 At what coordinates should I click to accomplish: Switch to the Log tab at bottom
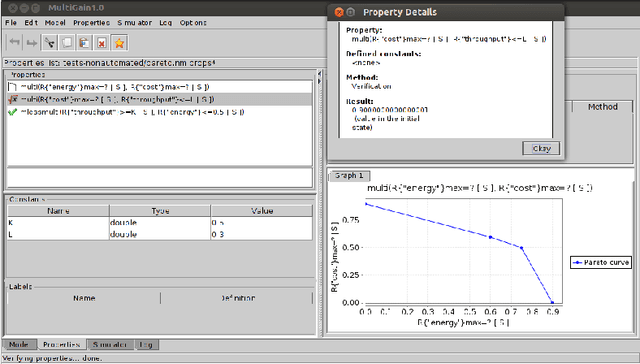point(146,344)
